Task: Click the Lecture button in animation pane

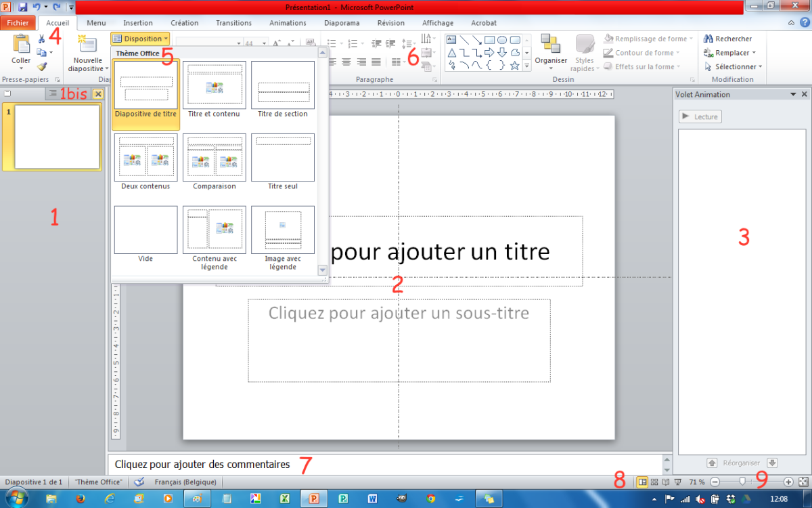Action: pos(700,117)
